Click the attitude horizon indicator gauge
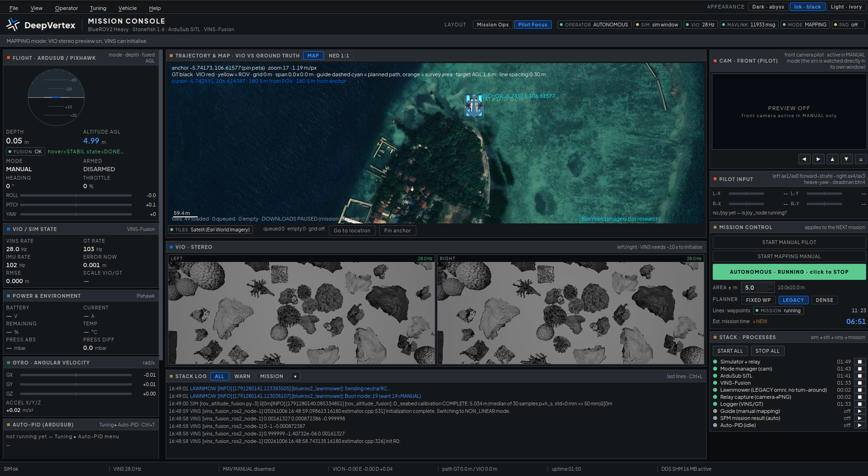 pyautogui.click(x=56, y=97)
